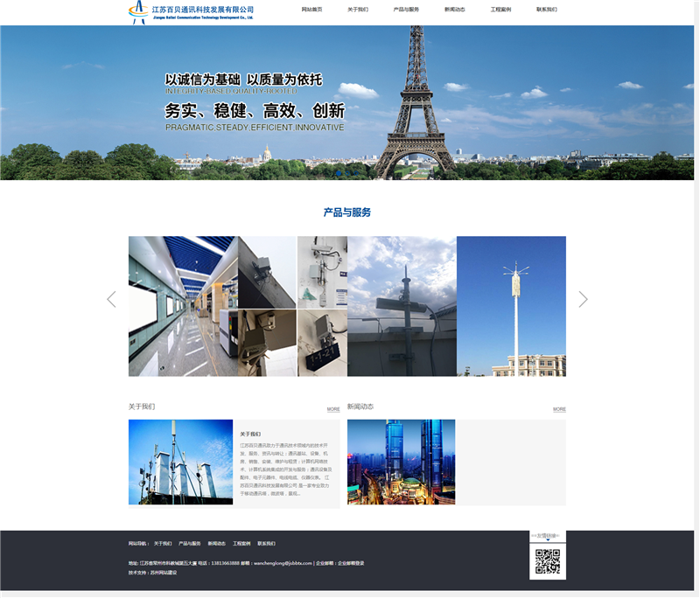700x598 pixels.
Task: Click the banner slogan 以诚信为基础 以质量为依托
Action: click(244, 80)
